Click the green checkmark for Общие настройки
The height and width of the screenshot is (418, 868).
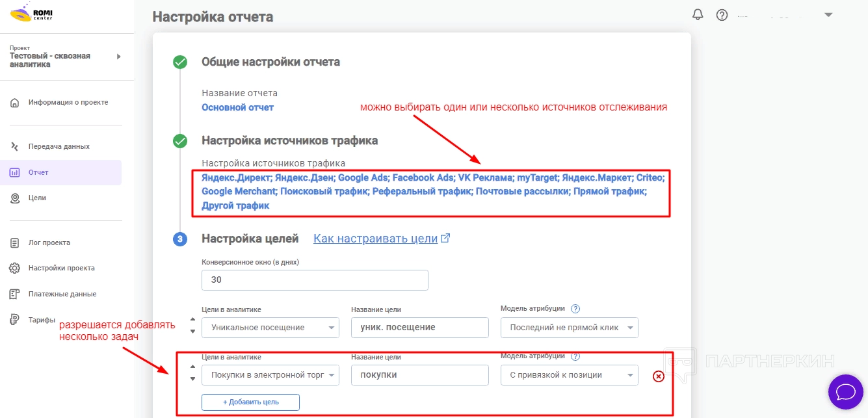click(180, 62)
